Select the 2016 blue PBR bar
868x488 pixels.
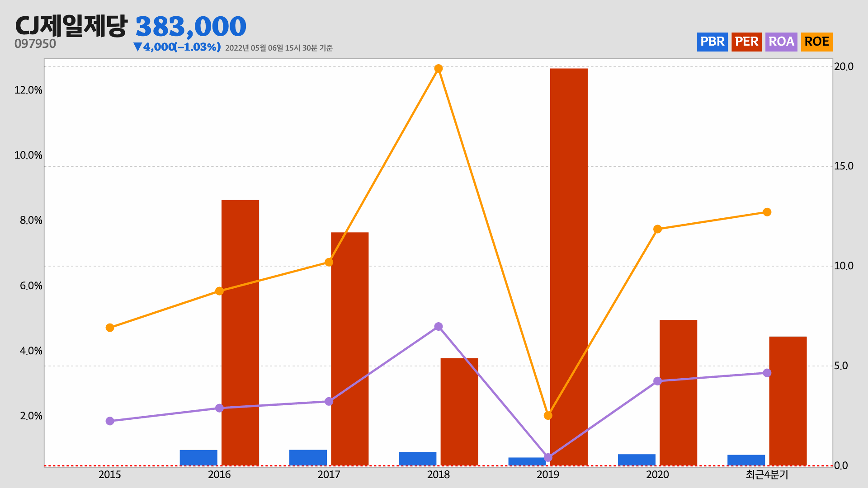pyautogui.click(x=198, y=458)
